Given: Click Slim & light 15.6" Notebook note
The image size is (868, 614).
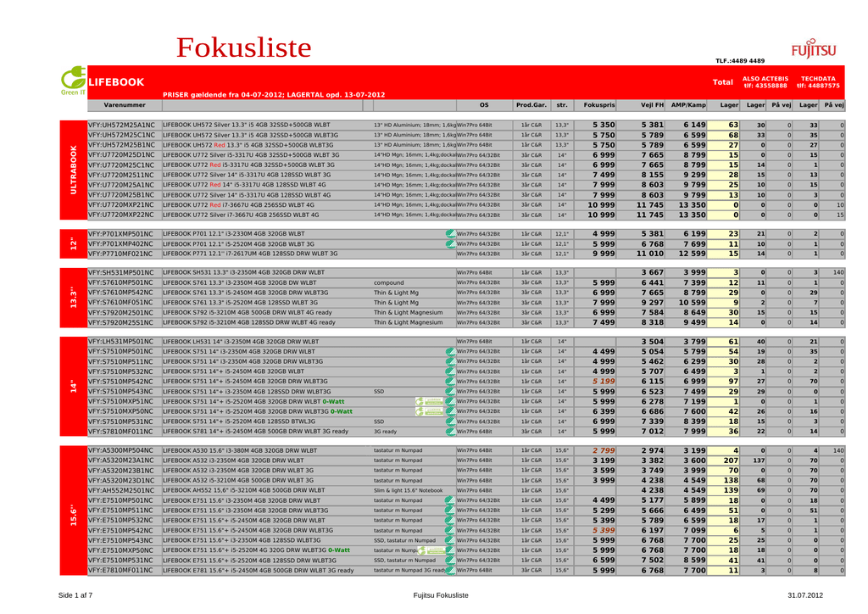Looking at the screenshot, I should (408, 490).
